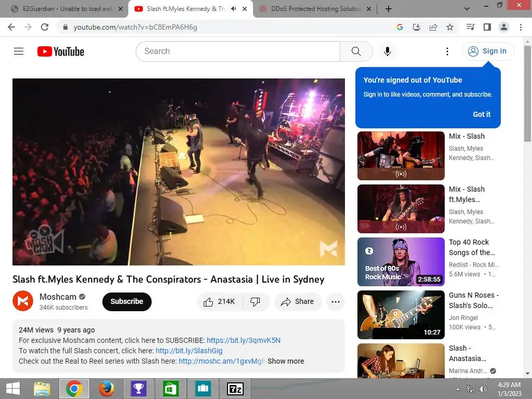Screen dimensions: 532x399
Task: Click the video player to pause
Action: 179,171
